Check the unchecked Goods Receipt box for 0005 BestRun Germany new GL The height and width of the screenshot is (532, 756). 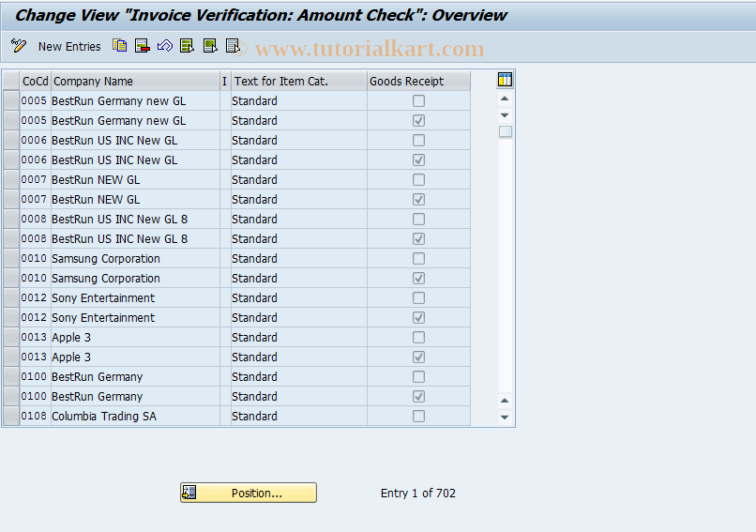point(418,100)
